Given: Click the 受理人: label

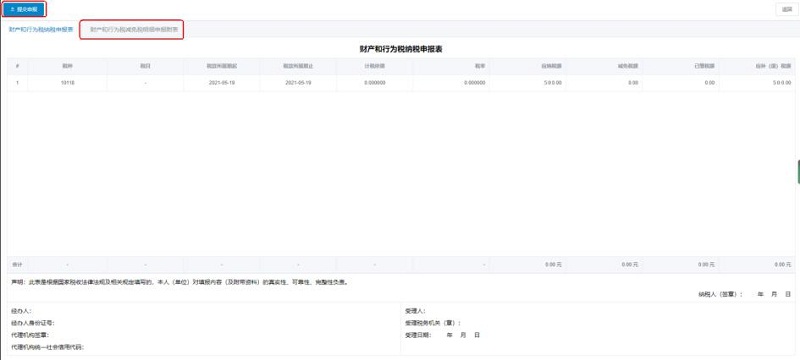Looking at the screenshot, I should click(415, 311).
